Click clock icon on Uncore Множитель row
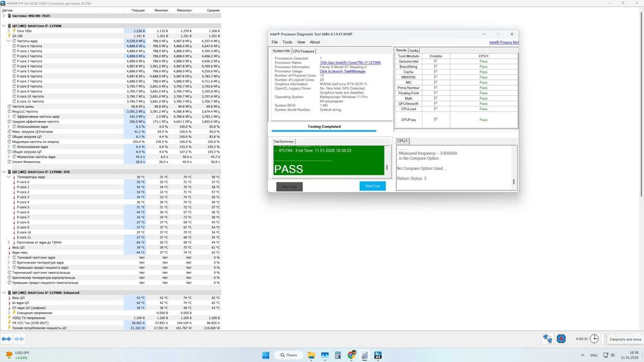This screenshot has width=644, height=362. point(10,162)
